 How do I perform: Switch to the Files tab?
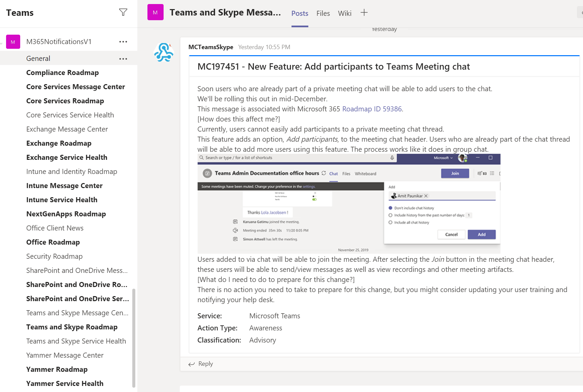tap(323, 13)
